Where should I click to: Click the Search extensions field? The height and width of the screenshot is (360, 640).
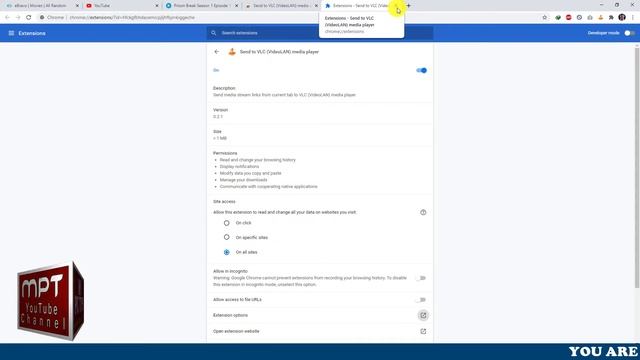click(x=320, y=33)
